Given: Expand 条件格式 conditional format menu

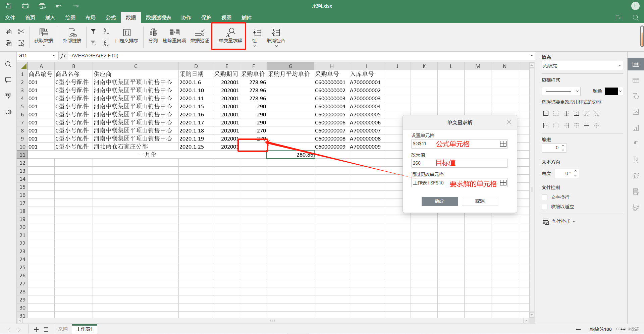Looking at the screenshot, I should tap(559, 221).
